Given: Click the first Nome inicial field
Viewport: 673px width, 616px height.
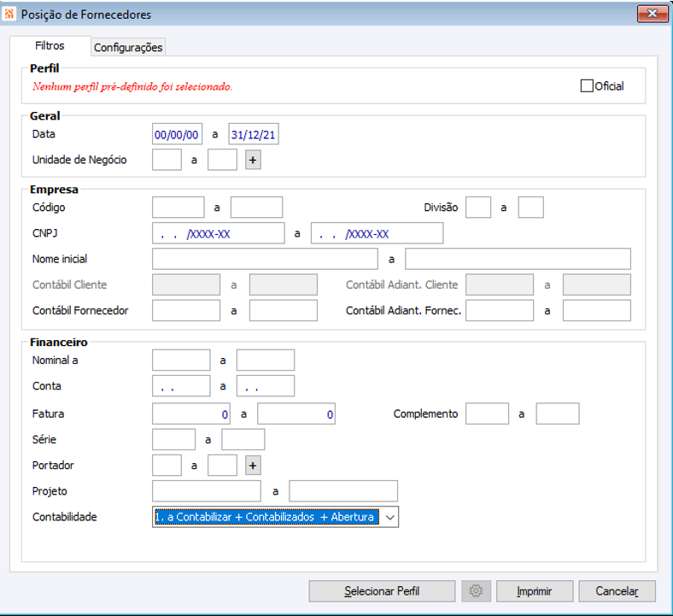Looking at the screenshot, I should click(265, 259).
